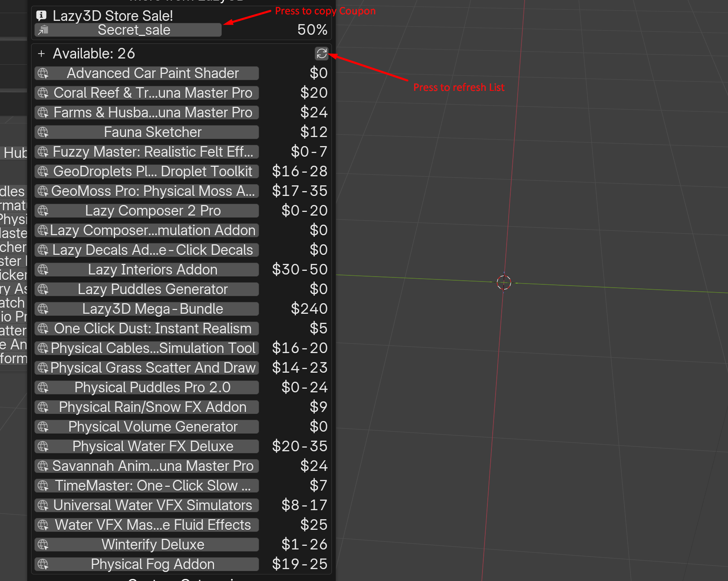Open Physical Puddles Pro 2.0 link
Viewport: 728px width, 581px height.
[147, 387]
